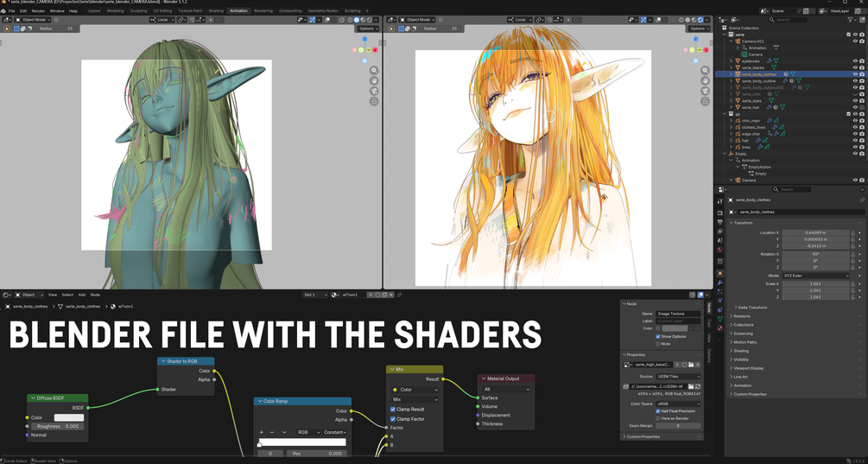This screenshot has width=868, height=464.
Task: Open the File menu
Action: click(11, 11)
